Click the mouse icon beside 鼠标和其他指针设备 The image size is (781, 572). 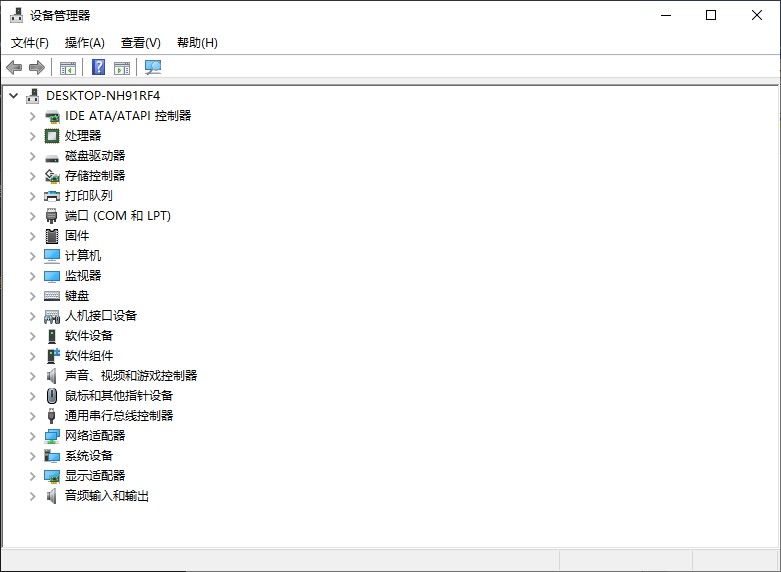point(52,396)
